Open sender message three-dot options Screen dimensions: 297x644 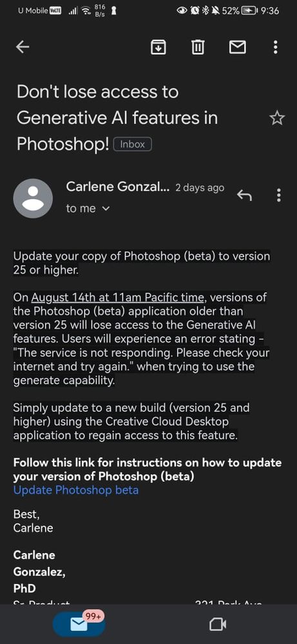pos(279,195)
